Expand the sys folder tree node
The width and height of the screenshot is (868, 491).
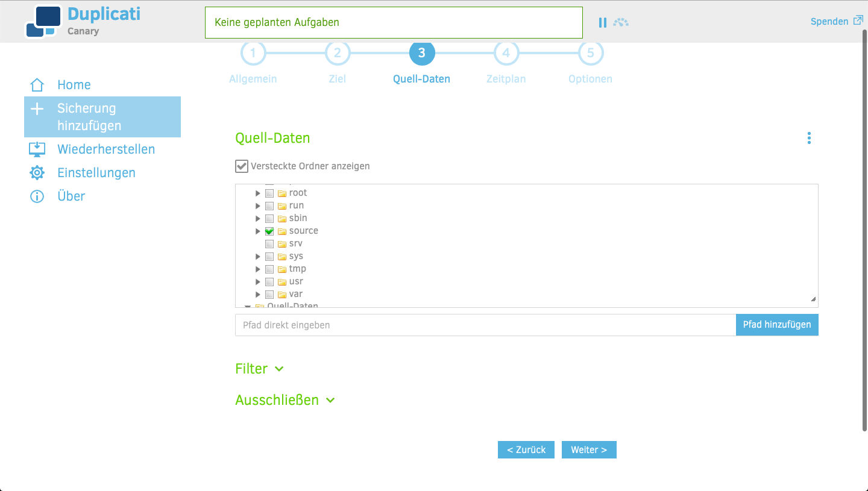pos(258,257)
